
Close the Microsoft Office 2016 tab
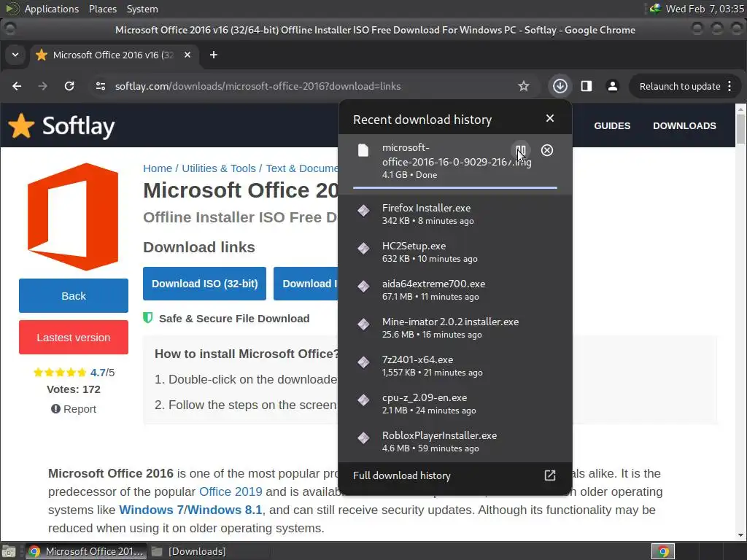click(187, 55)
